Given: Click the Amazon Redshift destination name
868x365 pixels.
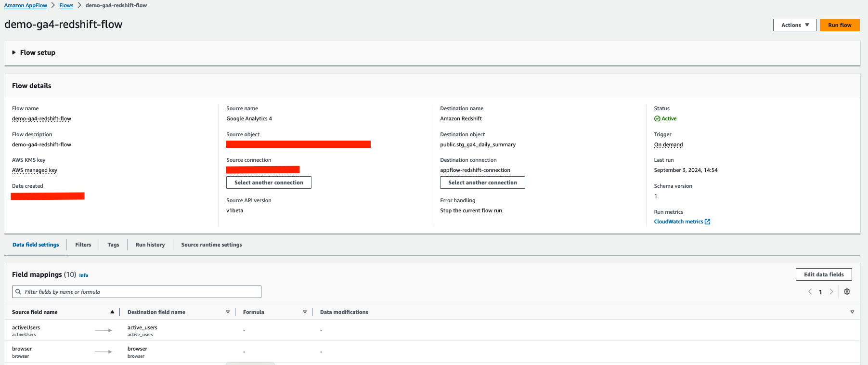Looking at the screenshot, I should [461, 118].
